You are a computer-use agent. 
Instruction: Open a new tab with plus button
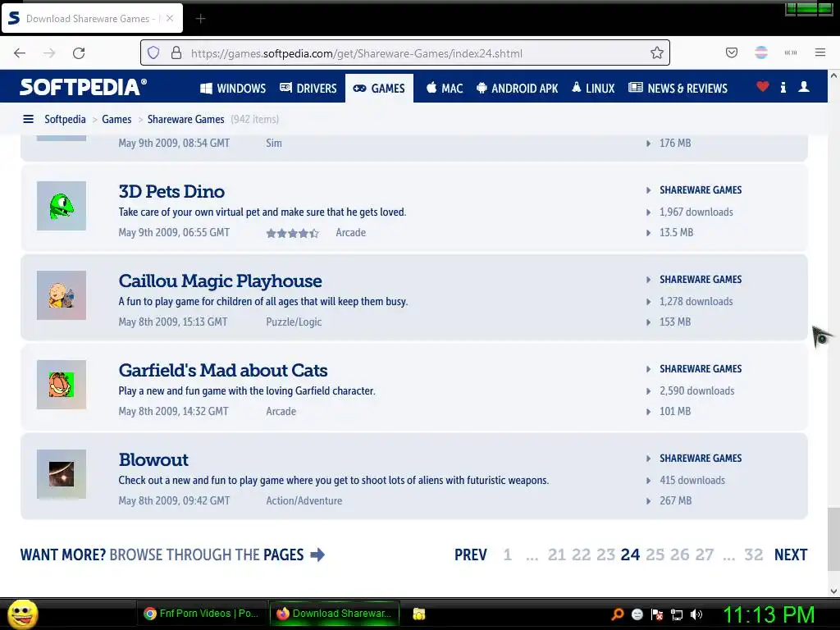tap(200, 19)
